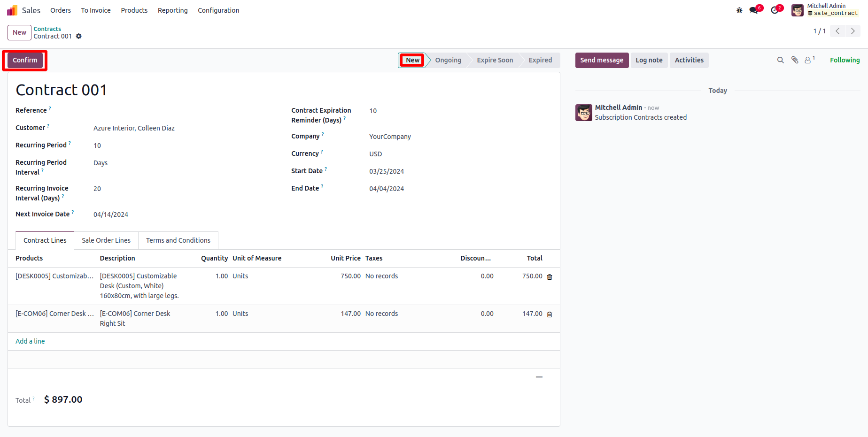
Task: Click the paperclip attachments icon
Action: pos(795,60)
